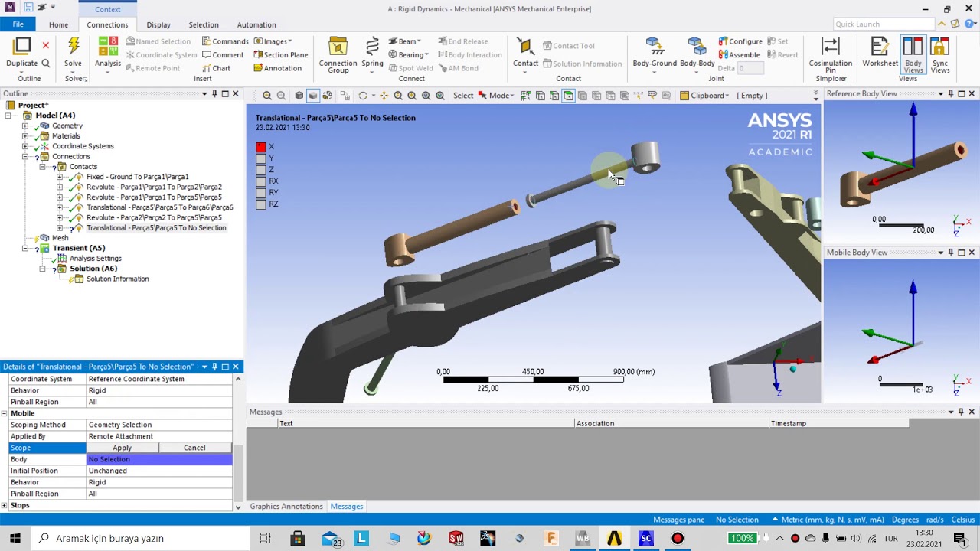Viewport: 980px width, 551px height.
Task: Expand the Materials tree node
Action: click(25, 135)
